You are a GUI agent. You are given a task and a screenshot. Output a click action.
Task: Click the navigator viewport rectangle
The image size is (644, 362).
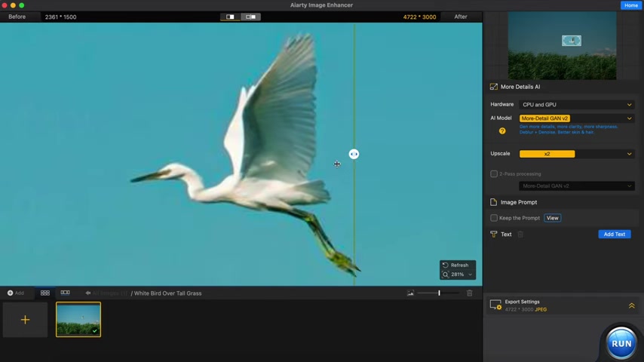coord(572,40)
